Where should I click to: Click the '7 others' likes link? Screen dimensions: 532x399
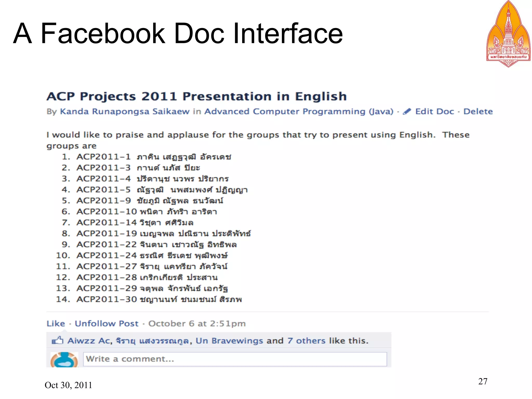pyautogui.click(x=306, y=341)
